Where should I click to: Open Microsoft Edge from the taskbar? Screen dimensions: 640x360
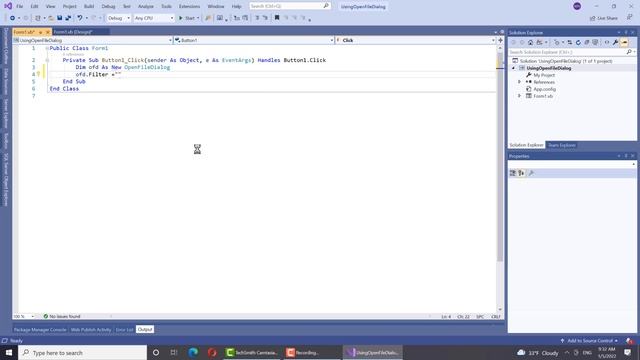pos(193,352)
